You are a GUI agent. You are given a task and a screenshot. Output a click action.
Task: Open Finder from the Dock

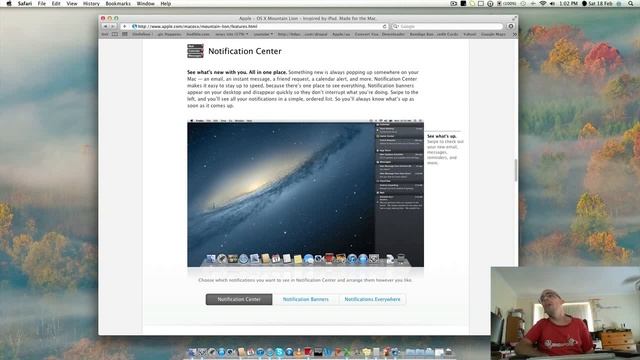(x=192, y=352)
